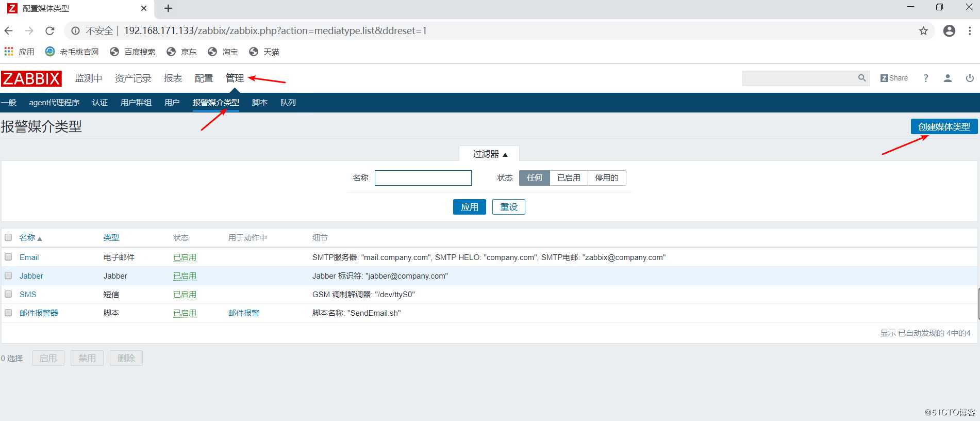This screenshot has width=980, height=421.
Task: Click the search magnifier icon
Action: [861, 78]
